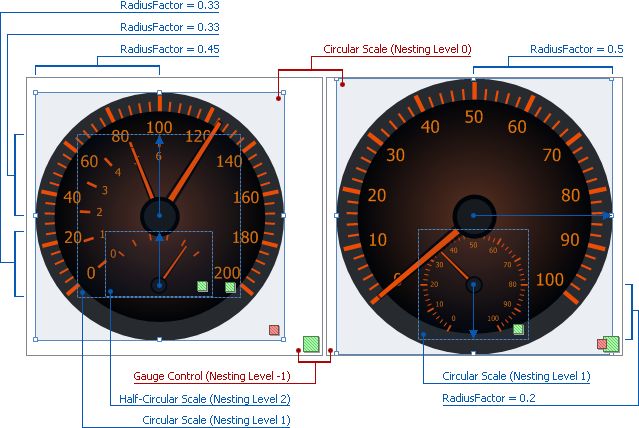The image size is (639, 428).
Task: Click the top-middle resize handle of the right gauge
Action: pyautogui.click(x=474, y=79)
